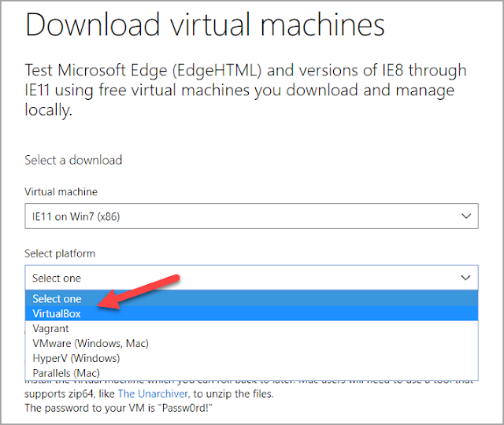Screen dimensions: 504x425
Task: Click the VM password 'Passw0rd!' line
Action: 119,408
